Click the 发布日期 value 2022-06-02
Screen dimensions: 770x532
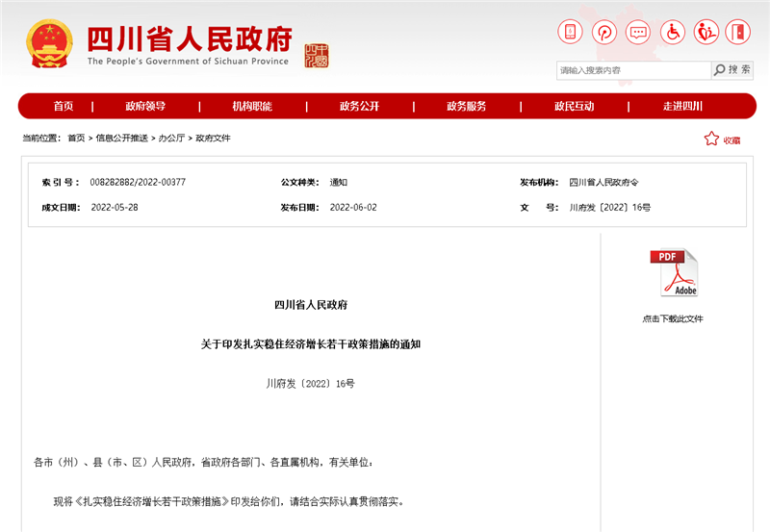[x=353, y=208]
